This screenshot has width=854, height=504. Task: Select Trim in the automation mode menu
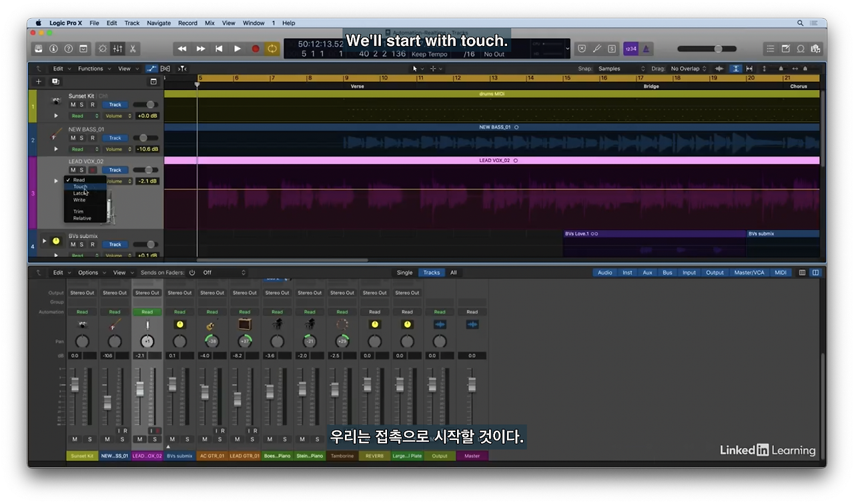(85, 211)
